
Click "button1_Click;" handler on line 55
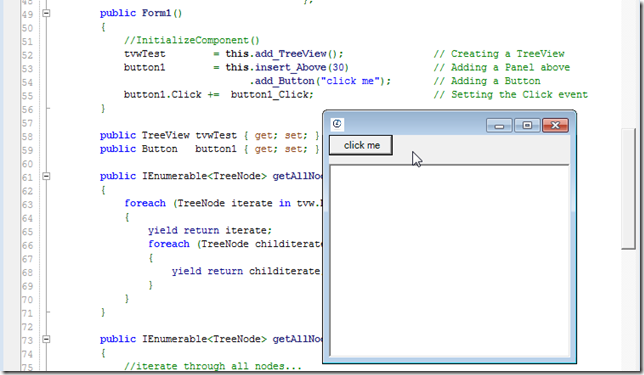pyautogui.click(x=272, y=94)
